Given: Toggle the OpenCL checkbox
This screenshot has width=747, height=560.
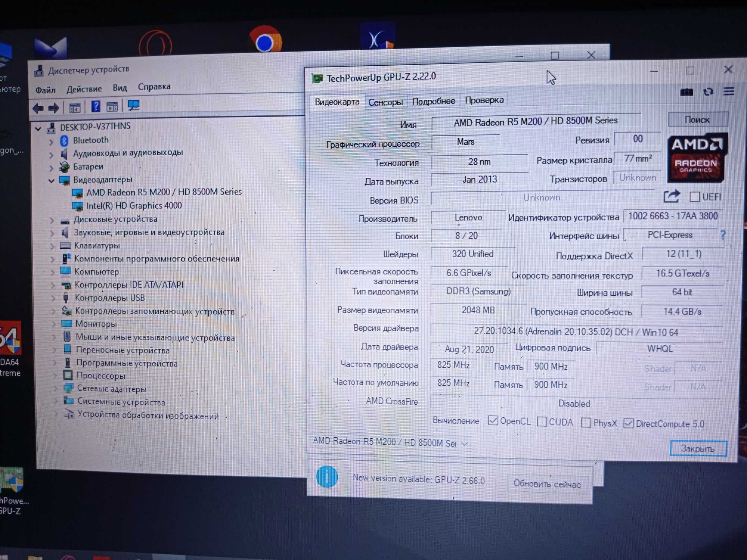Looking at the screenshot, I should [x=493, y=421].
